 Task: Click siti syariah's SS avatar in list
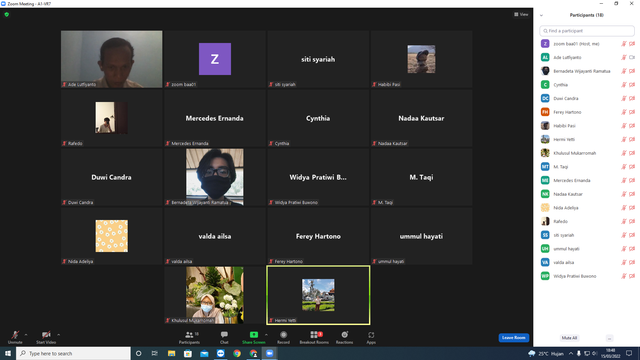pyautogui.click(x=545, y=235)
